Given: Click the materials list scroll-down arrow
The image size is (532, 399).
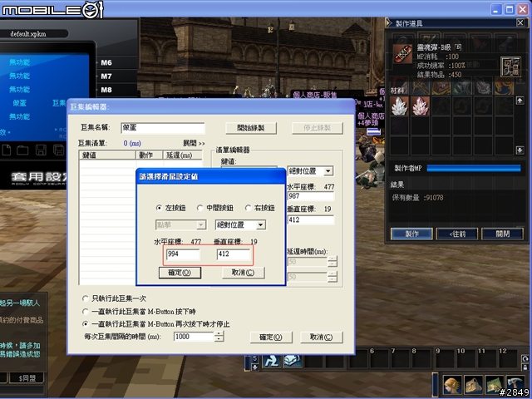Looking at the screenshot, I should (520, 150).
